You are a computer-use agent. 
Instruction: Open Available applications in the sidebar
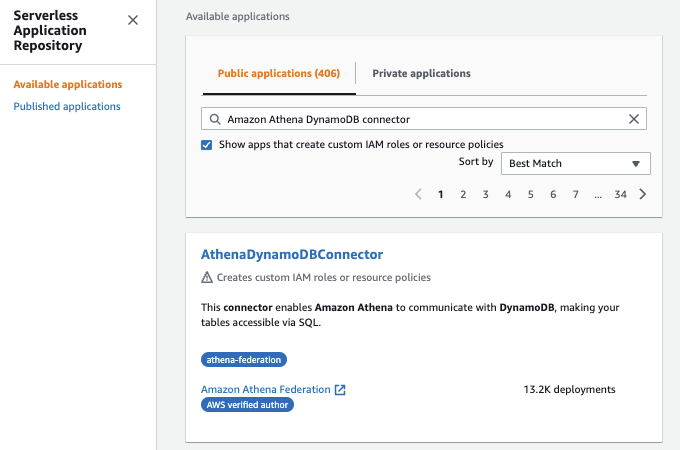click(68, 84)
